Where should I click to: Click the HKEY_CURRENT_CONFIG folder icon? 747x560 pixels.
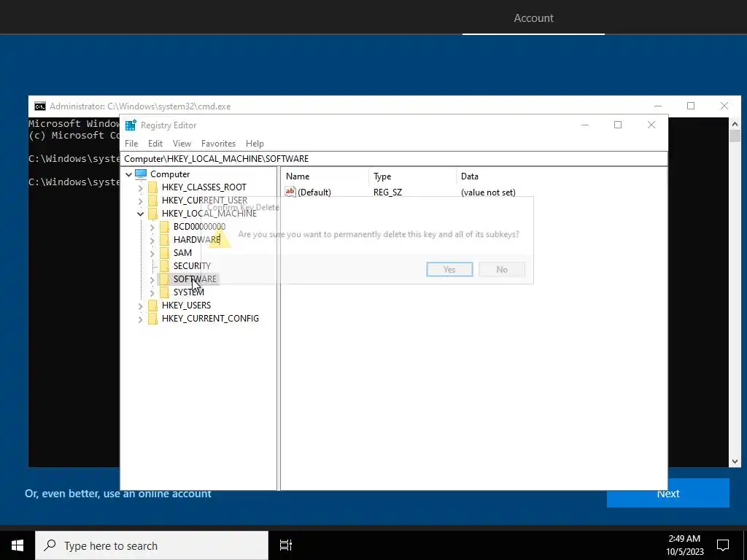tap(153, 318)
